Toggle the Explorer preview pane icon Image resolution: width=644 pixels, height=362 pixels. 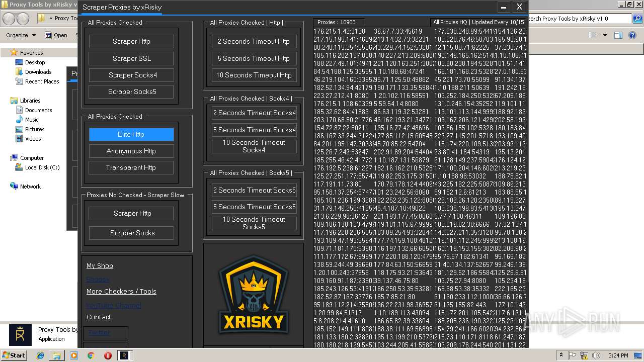618,35
